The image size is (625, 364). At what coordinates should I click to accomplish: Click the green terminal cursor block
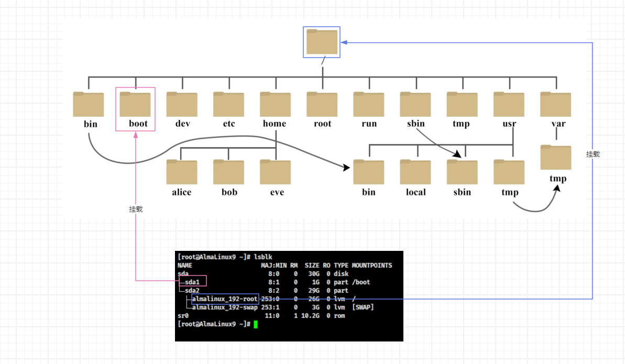[x=256, y=325]
